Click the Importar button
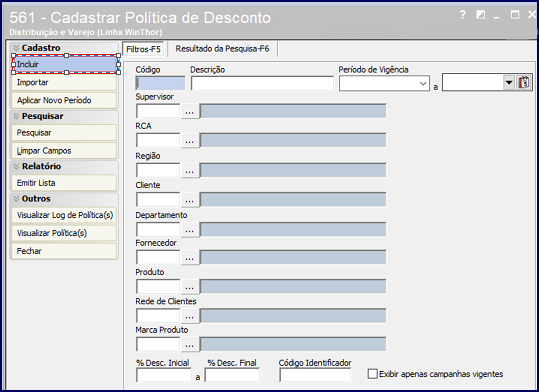539x392 pixels. point(64,83)
